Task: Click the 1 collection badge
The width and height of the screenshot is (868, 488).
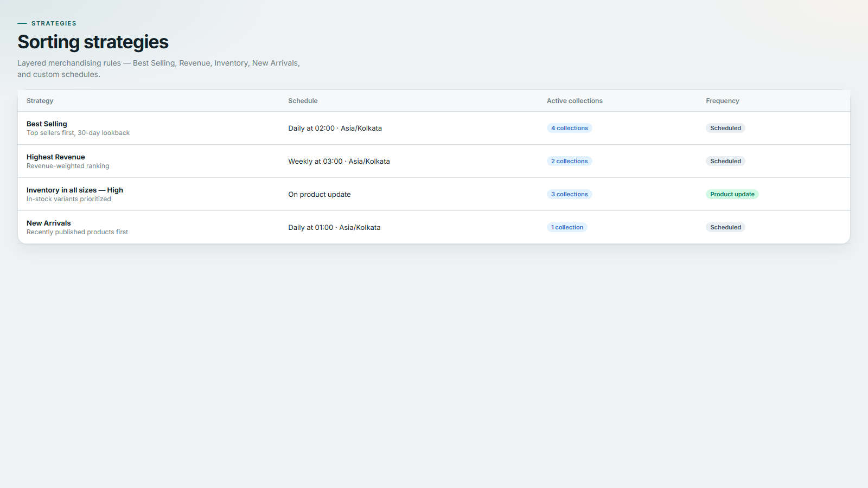Action: pyautogui.click(x=567, y=228)
